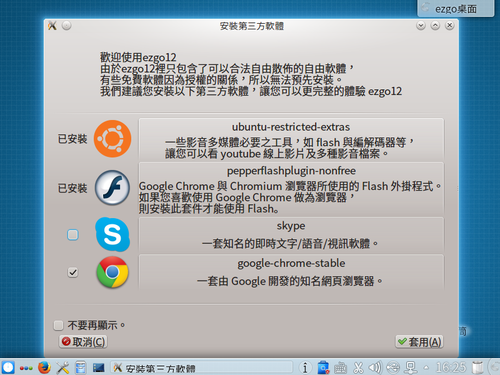Open the window menu icon in title bar

click(52, 26)
